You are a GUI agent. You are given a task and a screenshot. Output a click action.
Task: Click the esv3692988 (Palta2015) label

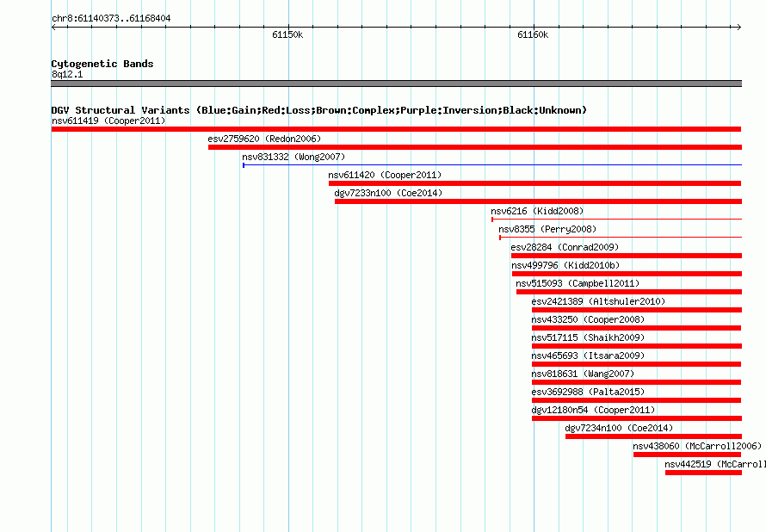click(588, 392)
